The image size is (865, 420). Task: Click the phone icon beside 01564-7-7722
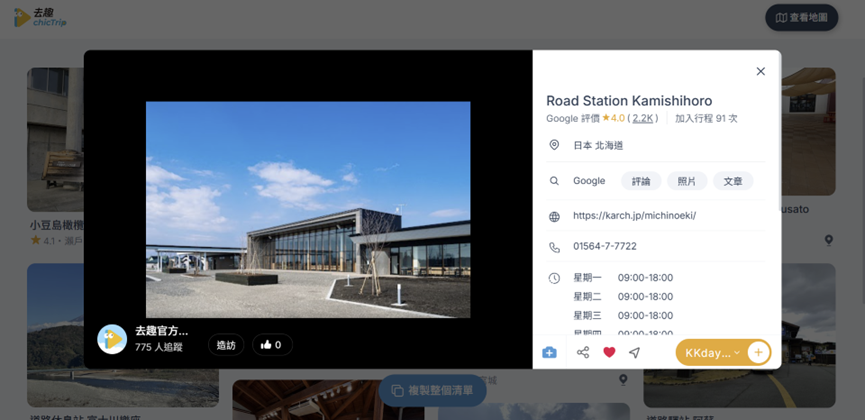554,247
